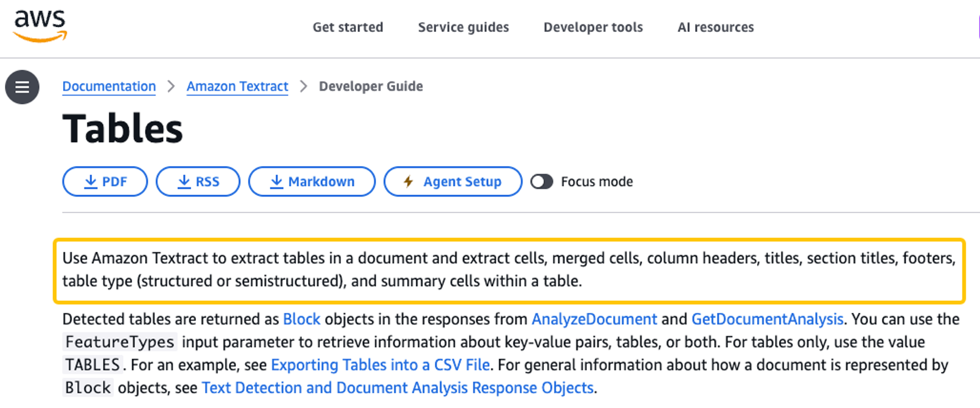The image size is (980, 408).
Task: Click the chevron after Documentation breadcrumb
Action: point(171,86)
